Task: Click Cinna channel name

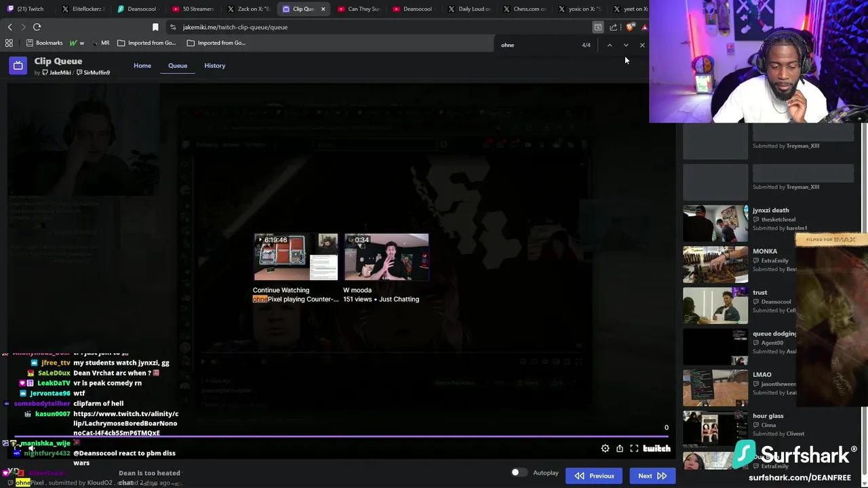Action: (768, 426)
